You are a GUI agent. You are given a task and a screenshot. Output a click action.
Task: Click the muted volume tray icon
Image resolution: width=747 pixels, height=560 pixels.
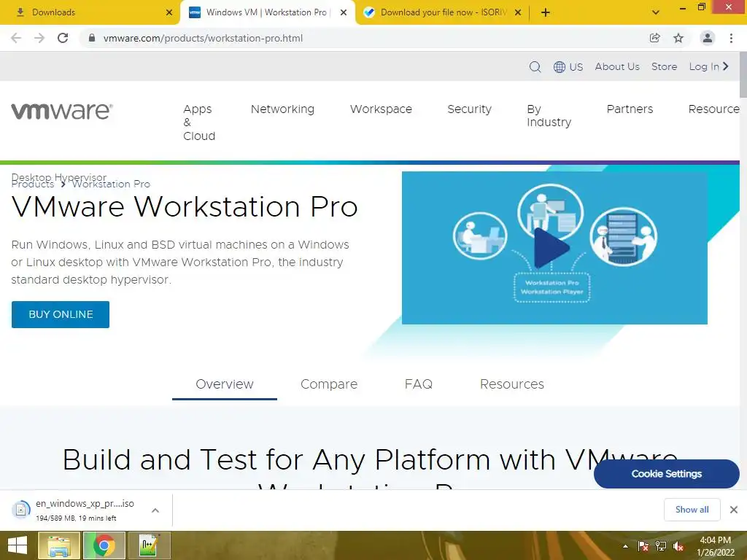click(678, 546)
